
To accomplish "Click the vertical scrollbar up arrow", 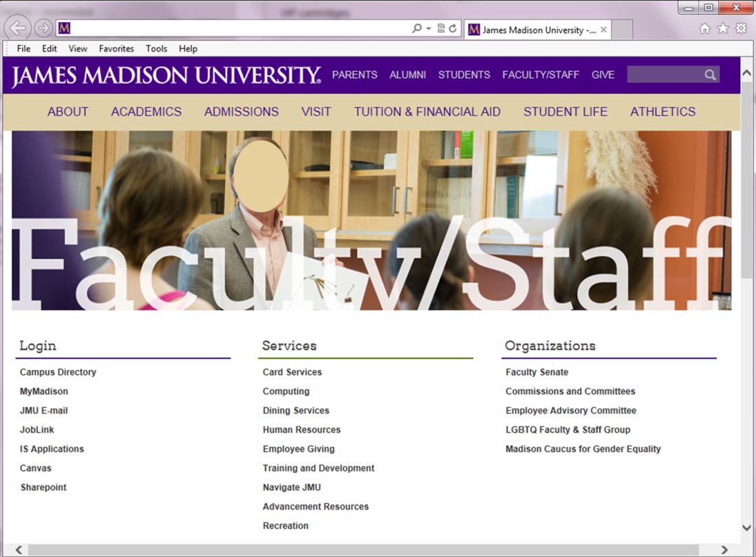I will point(746,74).
